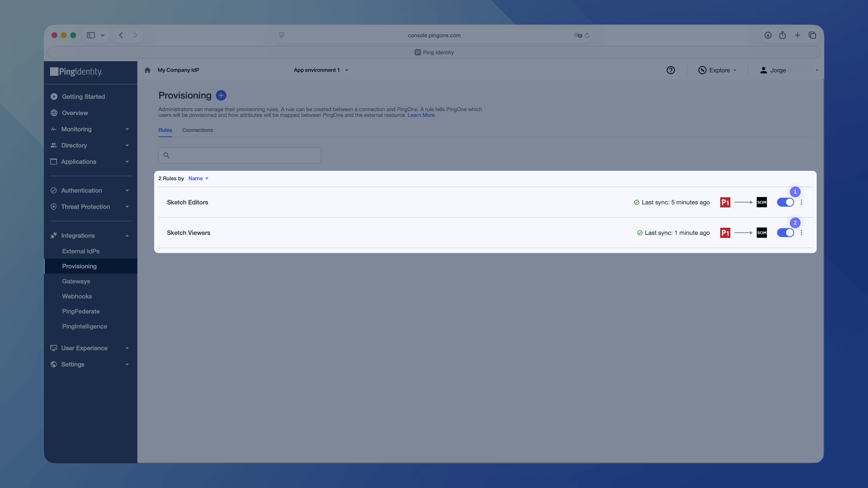Expand the Settings sidebar section
Image resolution: width=868 pixels, height=488 pixels.
point(91,364)
